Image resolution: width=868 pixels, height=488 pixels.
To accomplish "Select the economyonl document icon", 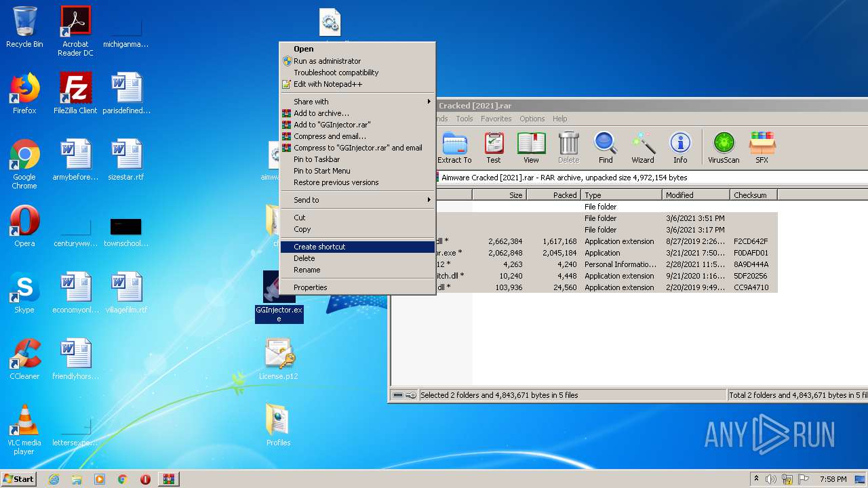I will coord(75,293).
